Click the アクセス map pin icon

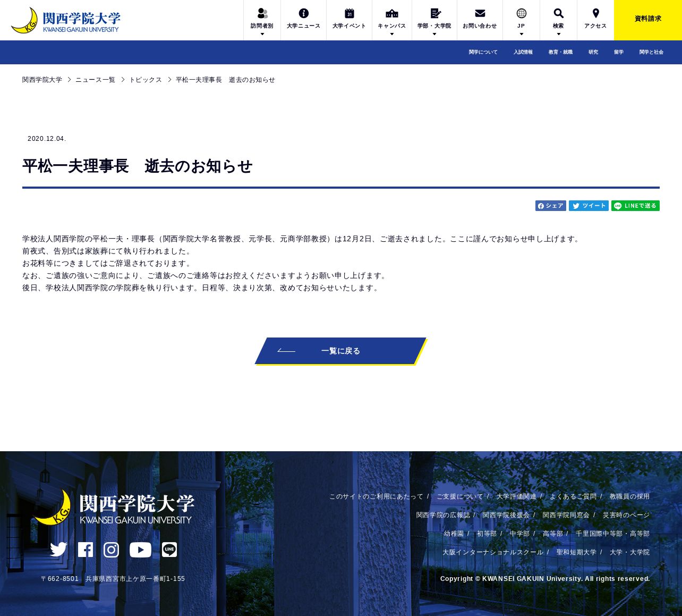point(595,13)
